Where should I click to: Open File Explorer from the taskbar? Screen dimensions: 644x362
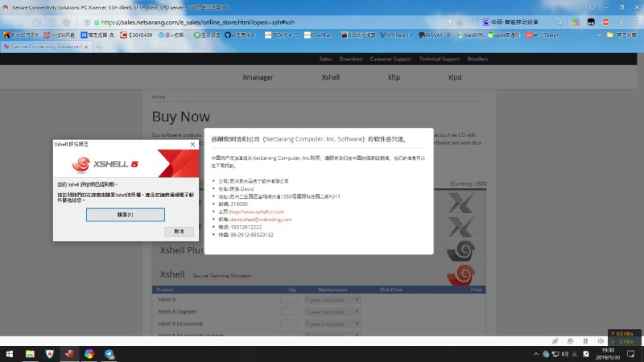point(31,354)
